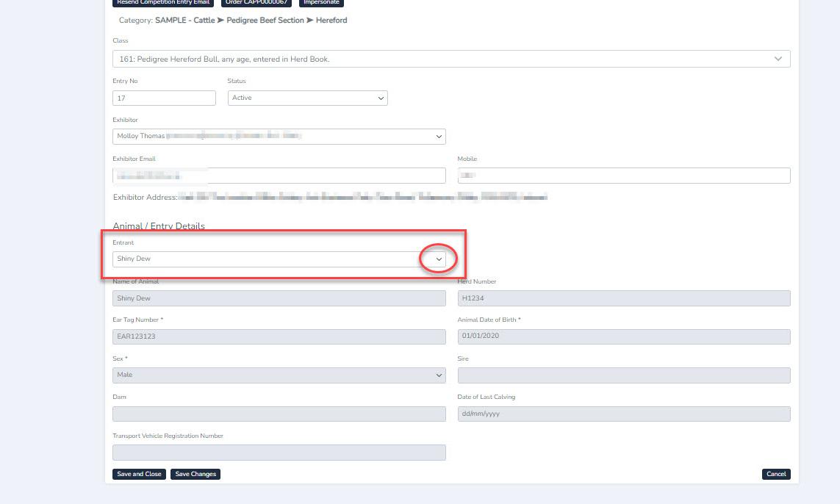This screenshot has width=840, height=504.
Task: Click the Herd Number field
Action: (623, 298)
